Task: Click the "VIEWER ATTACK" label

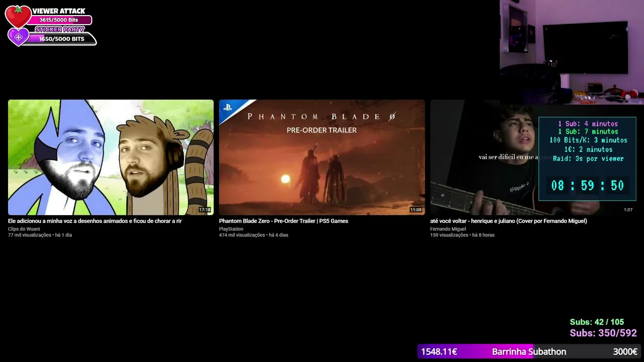Action: coord(59,11)
